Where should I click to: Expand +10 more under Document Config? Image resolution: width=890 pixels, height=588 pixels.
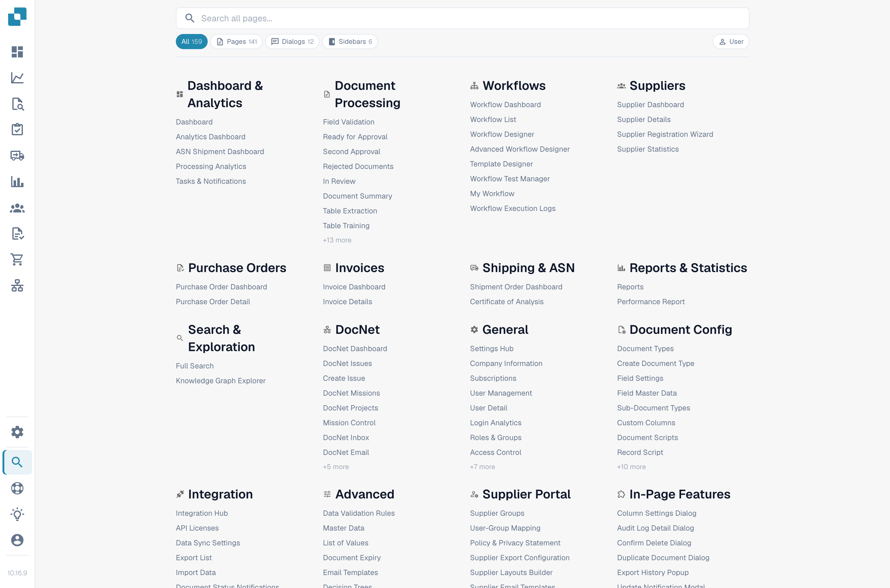coord(631,467)
